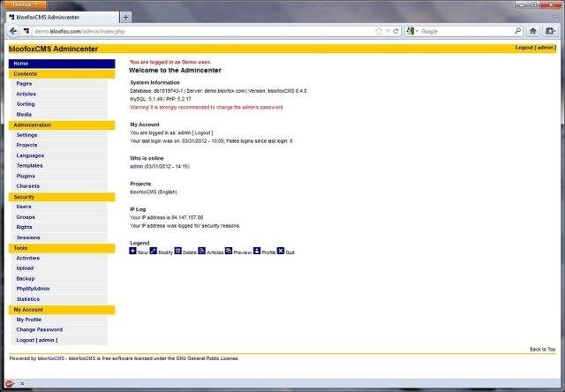565x392 pixels.
Task: Click the Delete icon in Legend
Action: point(177,251)
